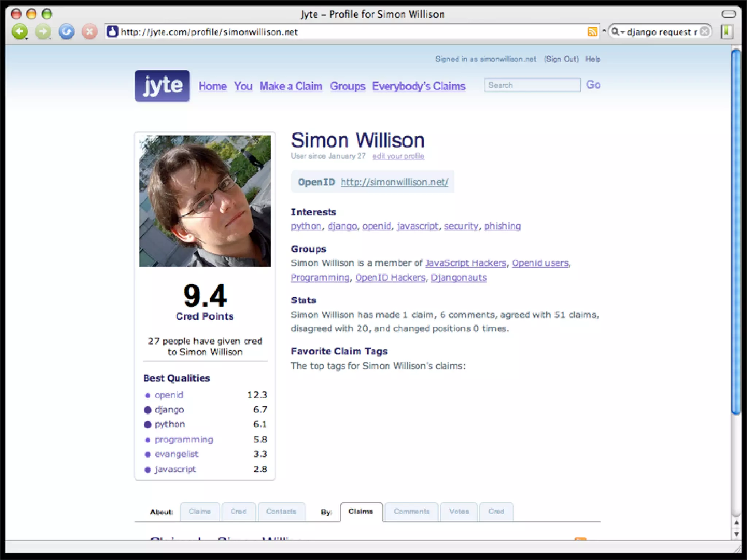Open the Contacts tab under About
The image size is (747, 560).
(x=281, y=512)
